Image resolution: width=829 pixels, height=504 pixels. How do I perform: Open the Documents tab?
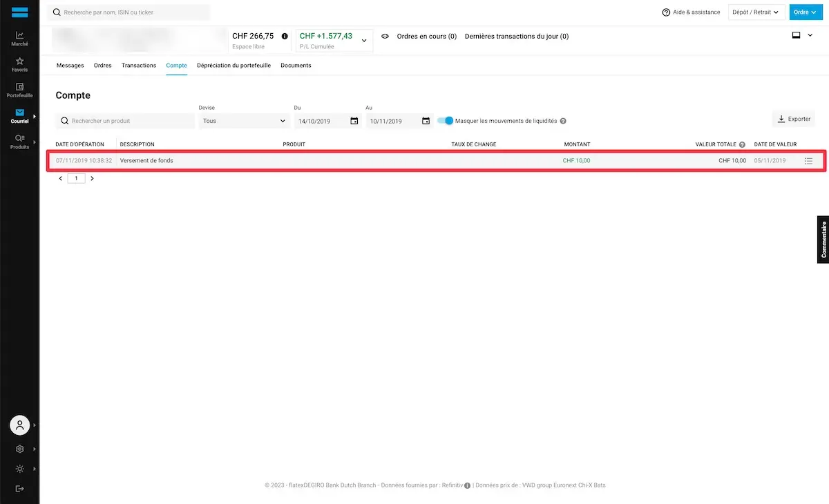(296, 65)
